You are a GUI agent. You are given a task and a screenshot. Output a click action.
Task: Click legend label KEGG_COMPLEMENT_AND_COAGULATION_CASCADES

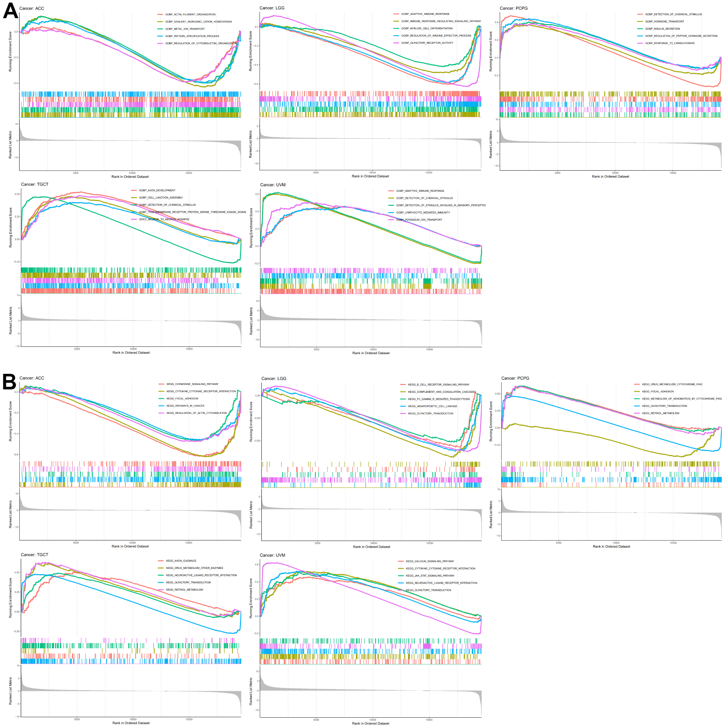(442, 392)
